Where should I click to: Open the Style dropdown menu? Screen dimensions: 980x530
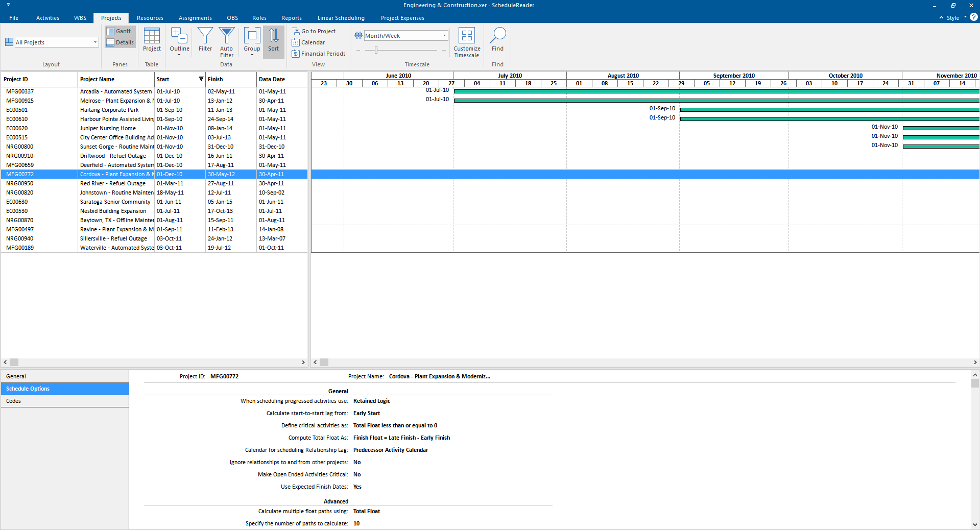(x=956, y=18)
